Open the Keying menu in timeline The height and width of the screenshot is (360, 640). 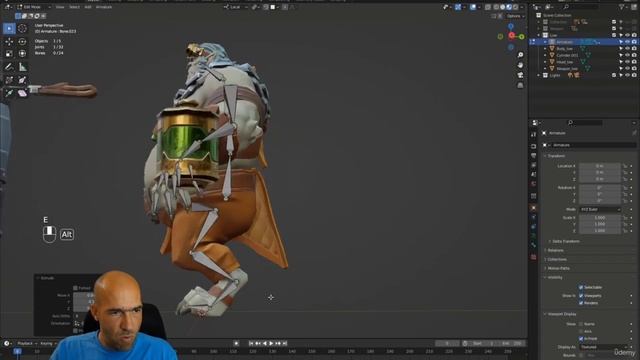(x=48, y=344)
